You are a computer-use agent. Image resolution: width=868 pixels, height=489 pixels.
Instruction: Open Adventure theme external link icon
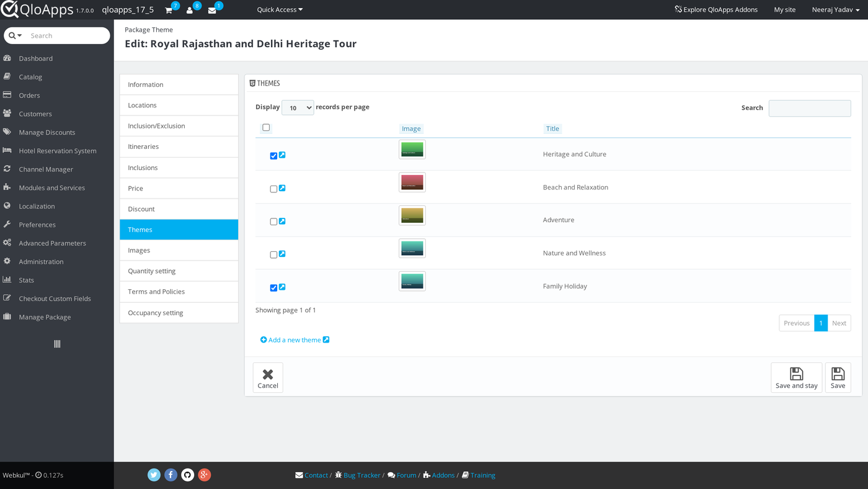[x=282, y=221]
